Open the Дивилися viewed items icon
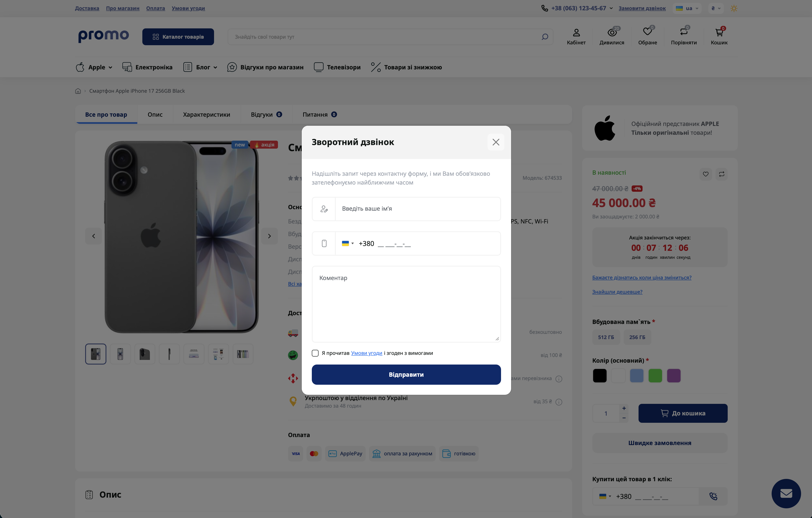 [612, 32]
